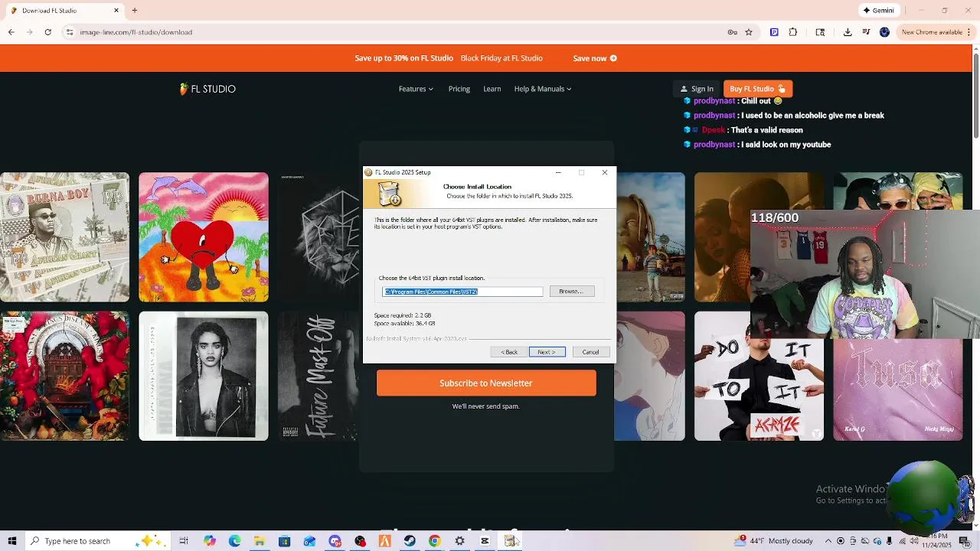Go Back in the FL Studio installer
This screenshot has width=980, height=551.
[x=509, y=352]
